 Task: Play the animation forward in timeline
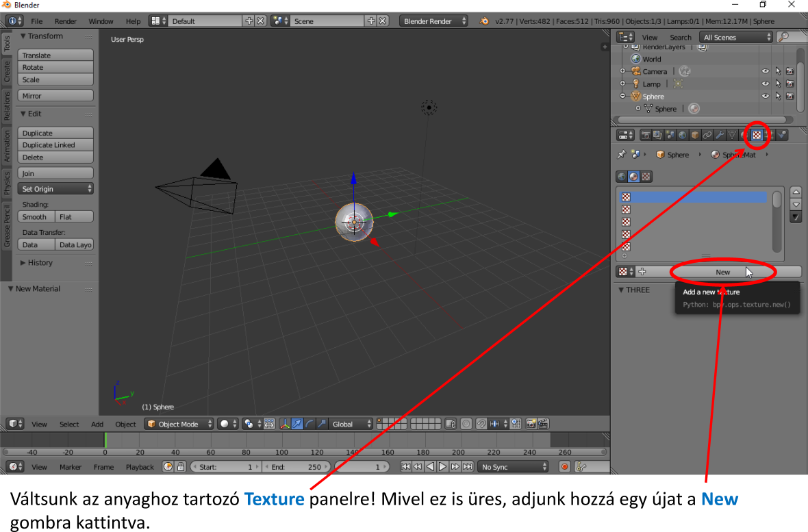[442, 467]
